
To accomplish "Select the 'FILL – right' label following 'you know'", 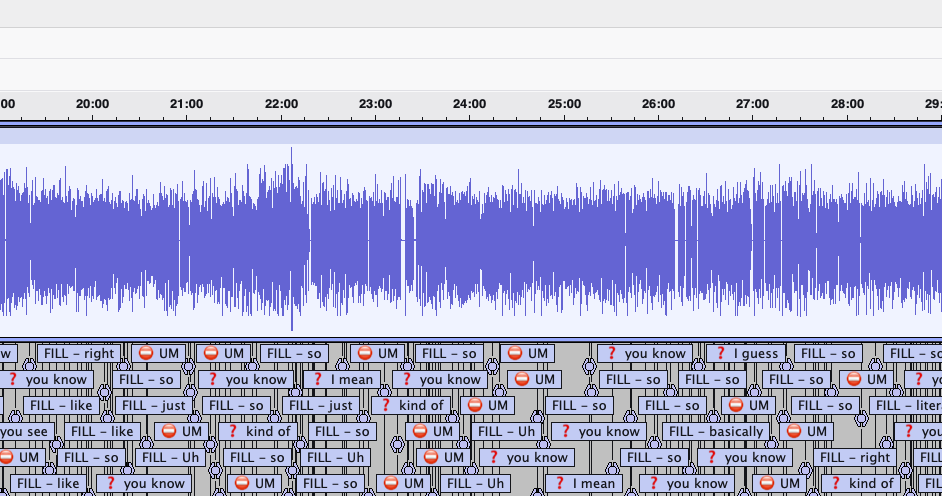I will tap(853, 458).
